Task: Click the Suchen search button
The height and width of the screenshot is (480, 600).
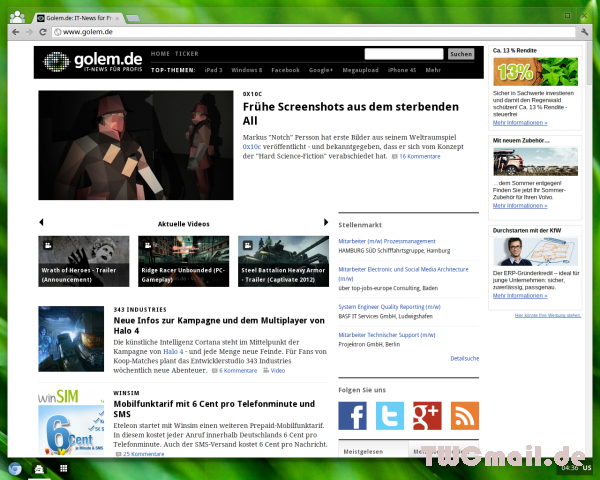Action: point(461,54)
